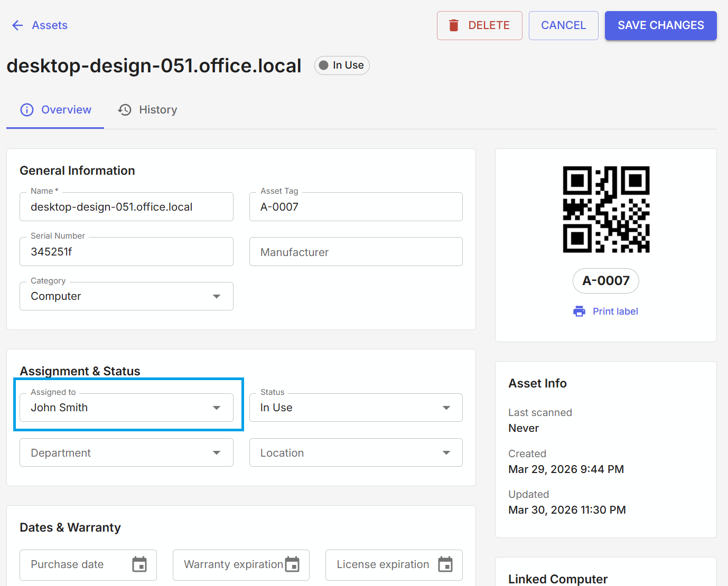Click the asset QR code image
The image size is (728, 586).
tap(606, 210)
